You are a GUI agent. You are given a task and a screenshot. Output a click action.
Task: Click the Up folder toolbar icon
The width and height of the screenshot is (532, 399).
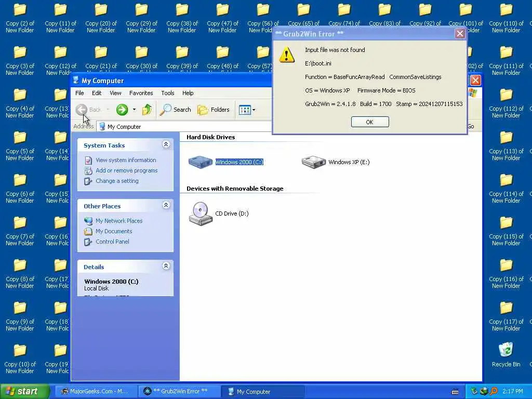point(147,110)
